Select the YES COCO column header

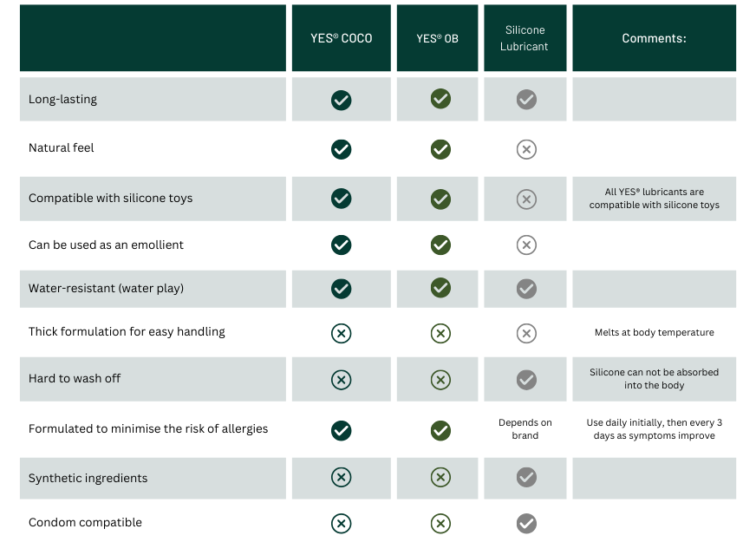tap(341, 38)
